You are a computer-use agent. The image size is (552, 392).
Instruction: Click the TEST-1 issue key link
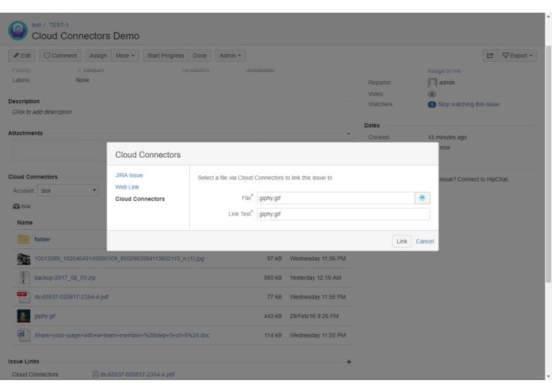click(x=59, y=25)
